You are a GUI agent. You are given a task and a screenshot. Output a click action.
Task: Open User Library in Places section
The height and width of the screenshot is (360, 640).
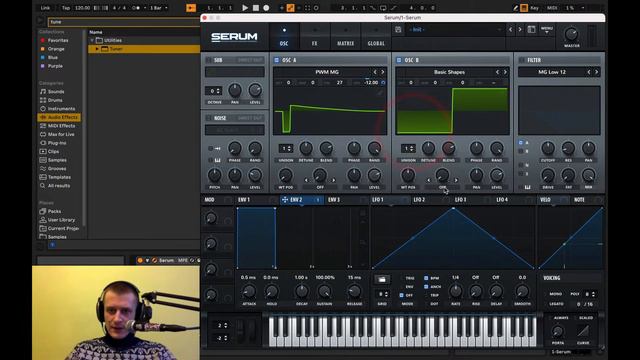61,220
